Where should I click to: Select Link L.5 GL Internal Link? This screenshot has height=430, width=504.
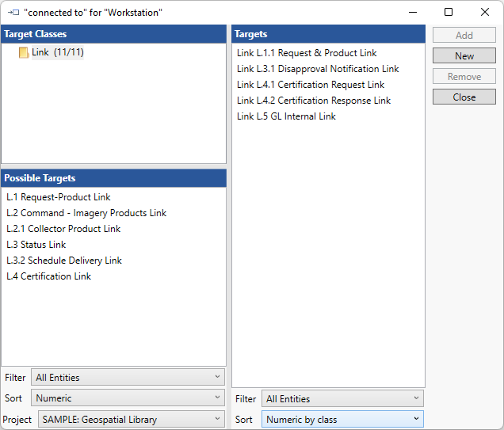click(x=286, y=116)
